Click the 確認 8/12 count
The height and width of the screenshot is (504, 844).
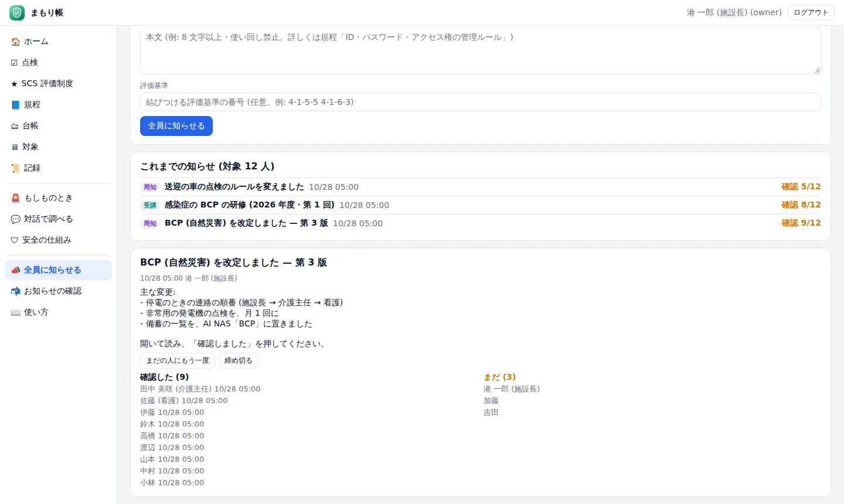(801, 205)
